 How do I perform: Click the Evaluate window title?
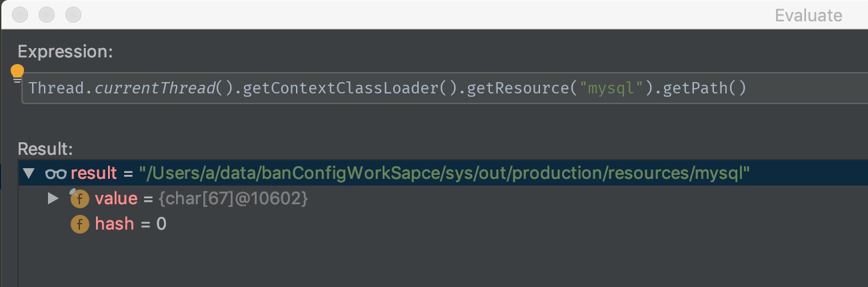point(808,15)
